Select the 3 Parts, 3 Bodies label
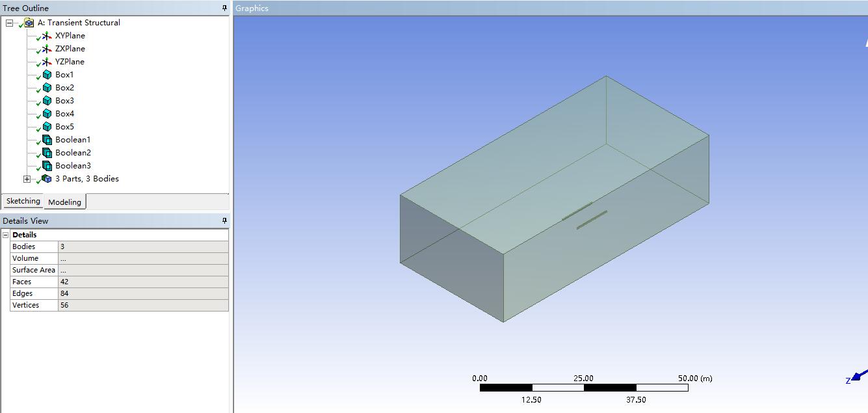The height and width of the screenshot is (413, 868). 87,179
